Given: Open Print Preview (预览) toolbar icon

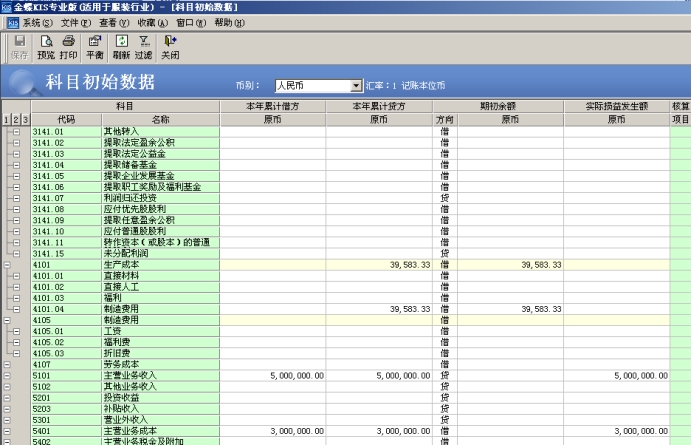Looking at the screenshot, I should 46,47.
